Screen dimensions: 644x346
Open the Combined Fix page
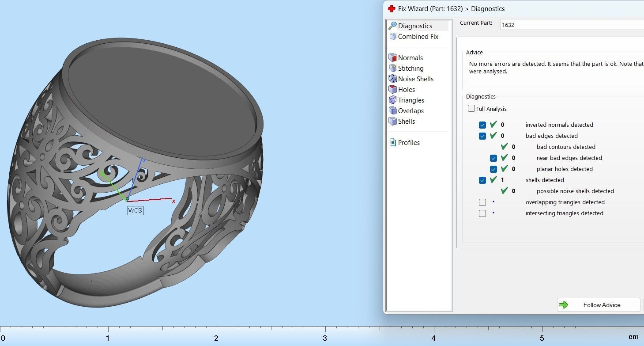pos(418,36)
